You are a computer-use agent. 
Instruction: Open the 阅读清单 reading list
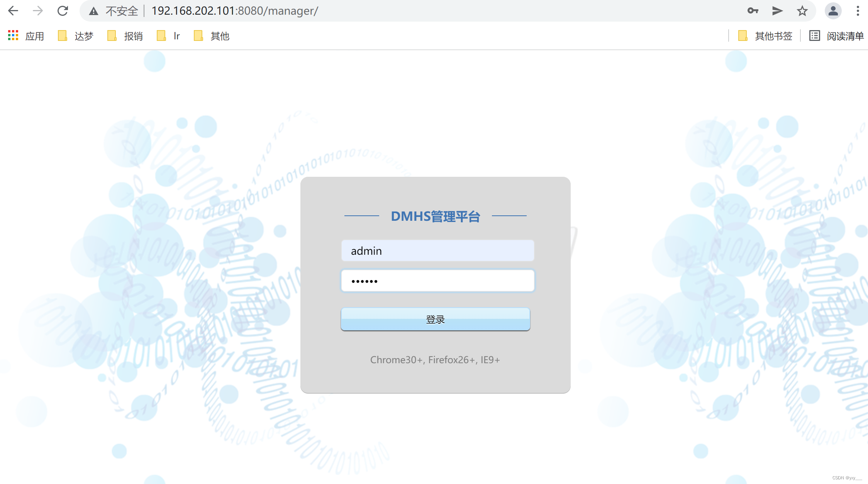[836, 36]
